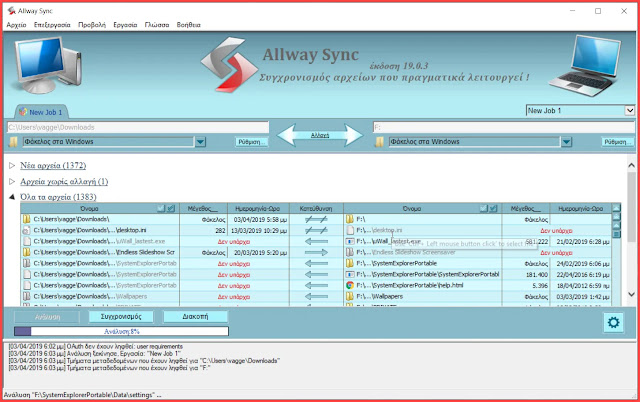Viewport: 640px width, 402px height.
Task: Select the New Job 1 tab
Action: (x=41, y=112)
